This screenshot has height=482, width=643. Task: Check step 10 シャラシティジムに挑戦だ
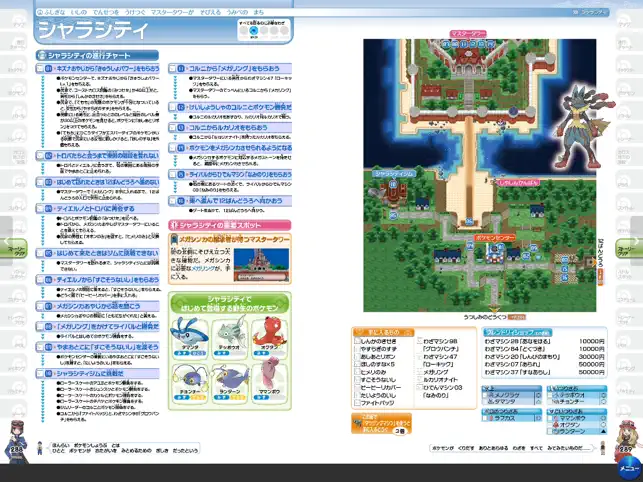[40, 373]
